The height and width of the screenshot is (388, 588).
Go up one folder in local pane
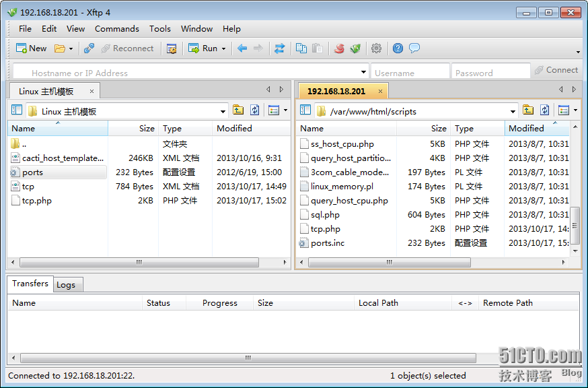(x=238, y=110)
